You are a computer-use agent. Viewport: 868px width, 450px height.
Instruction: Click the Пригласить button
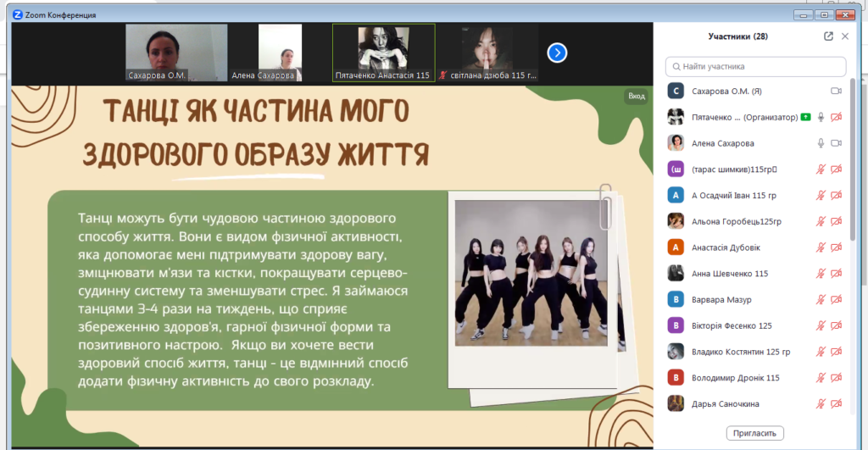(754, 433)
